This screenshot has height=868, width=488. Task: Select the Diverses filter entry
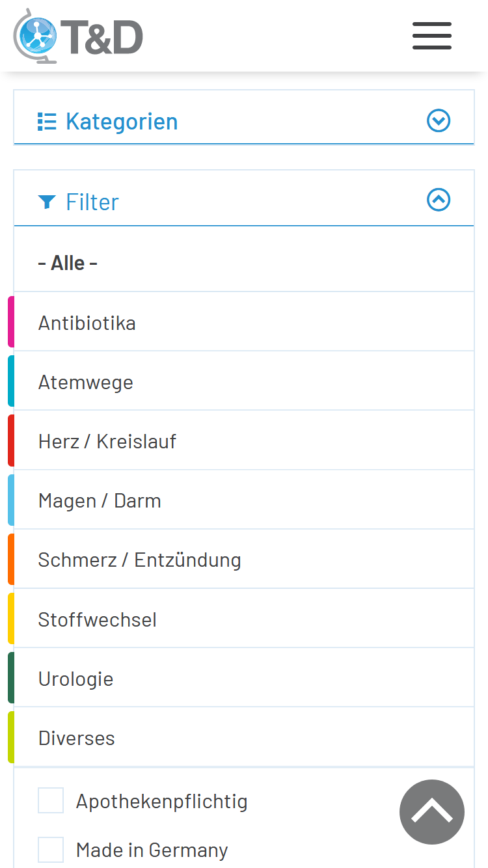(x=244, y=737)
